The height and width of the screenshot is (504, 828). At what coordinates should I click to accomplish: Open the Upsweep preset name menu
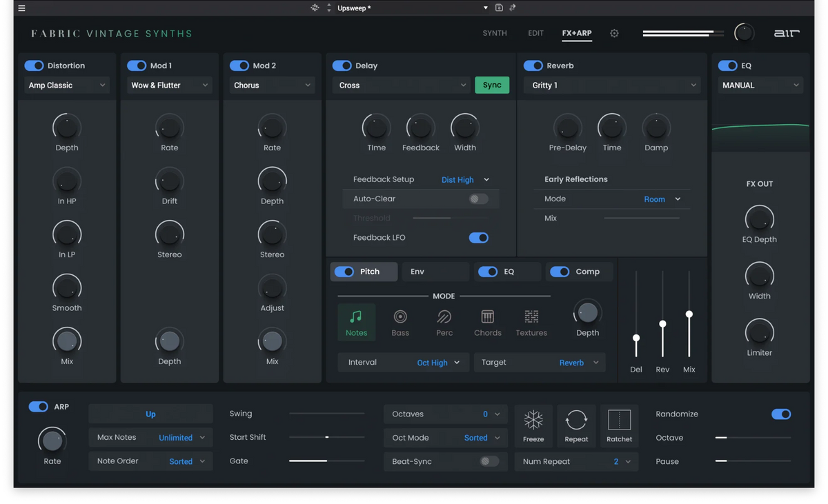coord(412,8)
